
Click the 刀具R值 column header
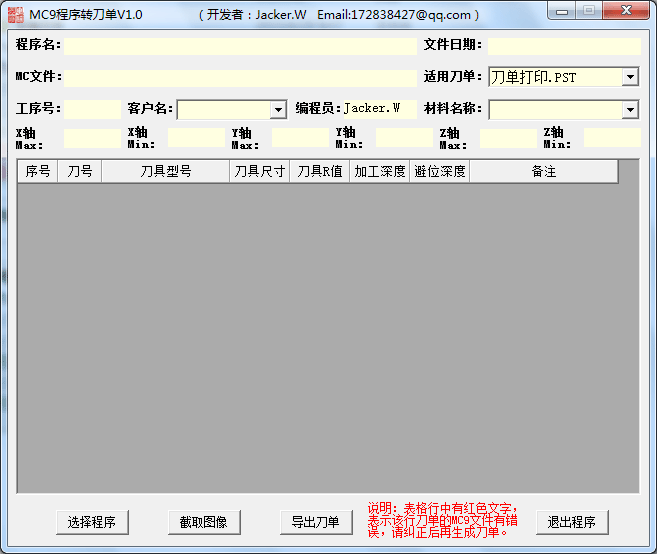[x=320, y=171]
